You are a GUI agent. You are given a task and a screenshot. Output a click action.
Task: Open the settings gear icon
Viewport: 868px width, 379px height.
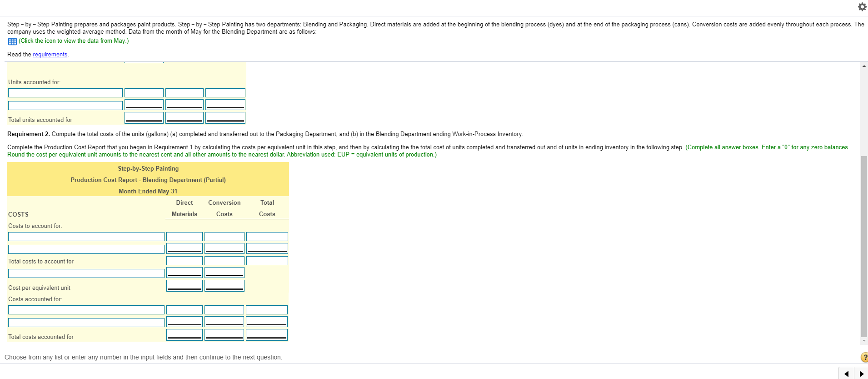coord(862,7)
